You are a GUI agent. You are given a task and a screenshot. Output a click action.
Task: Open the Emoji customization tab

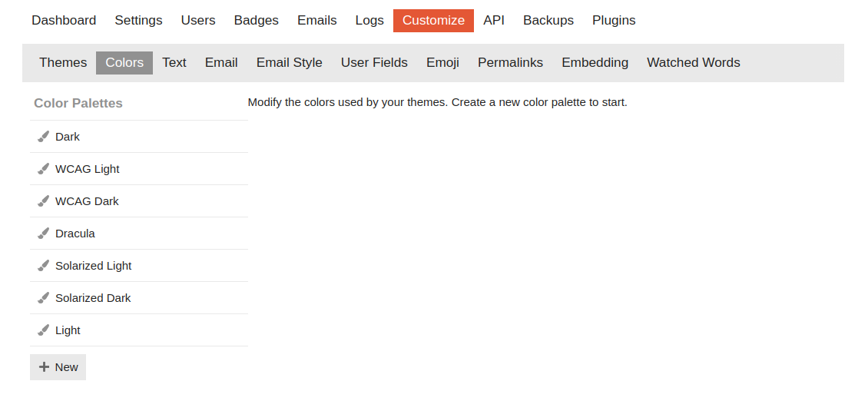click(x=442, y=63)
